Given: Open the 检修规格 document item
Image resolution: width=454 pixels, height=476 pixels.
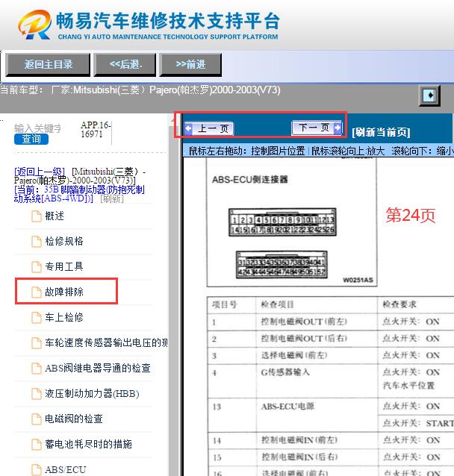Looking at the screenshot, I should coord(64,241).
